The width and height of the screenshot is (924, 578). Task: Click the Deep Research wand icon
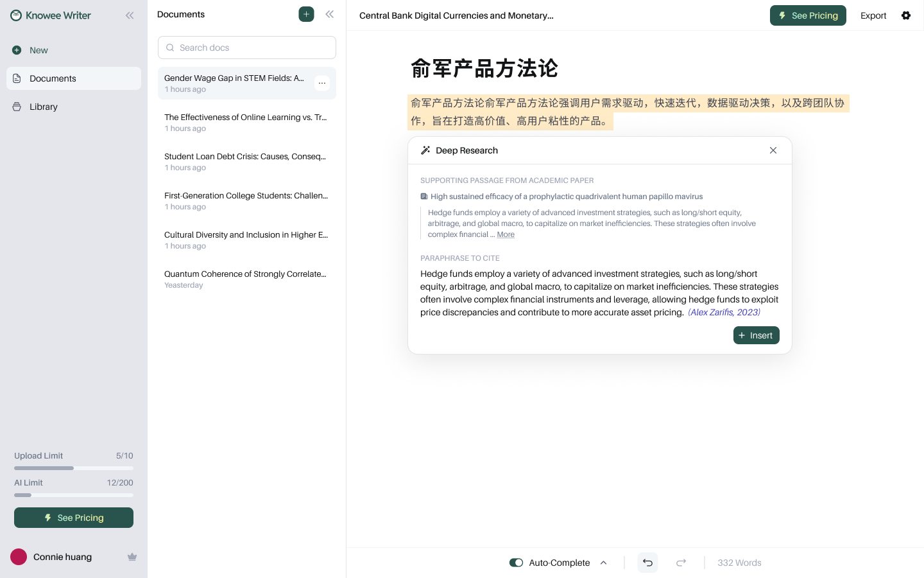pyautogui.click(x=425, y=150)
